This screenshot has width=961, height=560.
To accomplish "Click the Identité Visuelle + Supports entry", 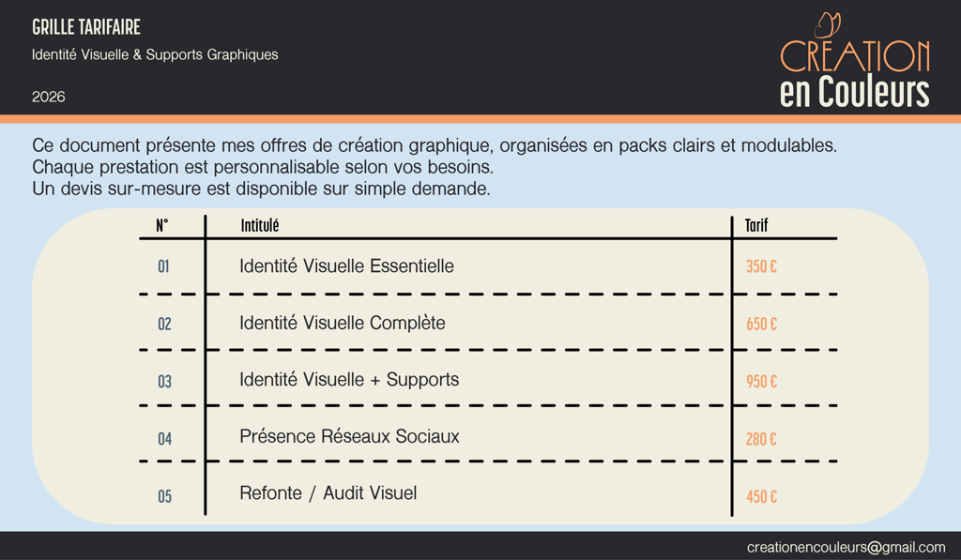I will tap(349, 380).
